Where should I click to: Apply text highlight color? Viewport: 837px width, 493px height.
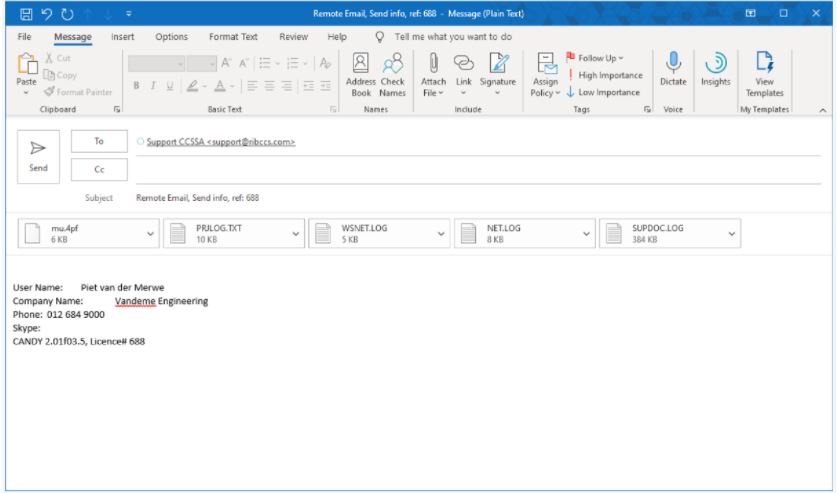tap(192, 86)
